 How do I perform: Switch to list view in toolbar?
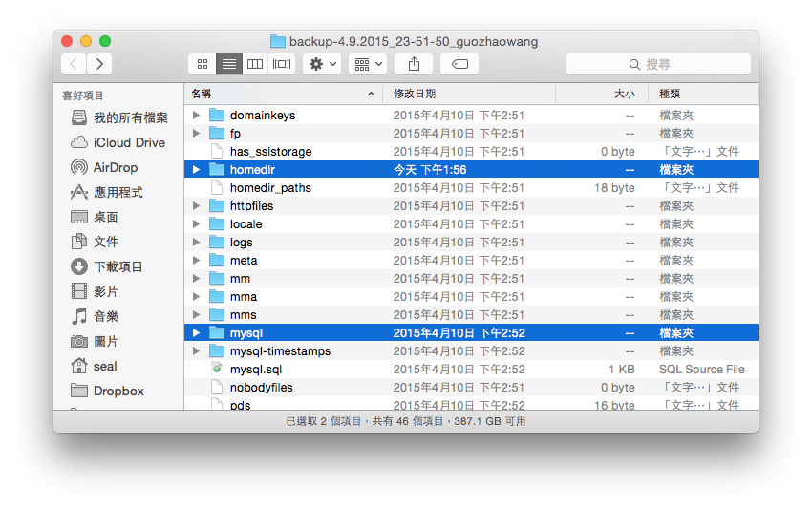229,64
